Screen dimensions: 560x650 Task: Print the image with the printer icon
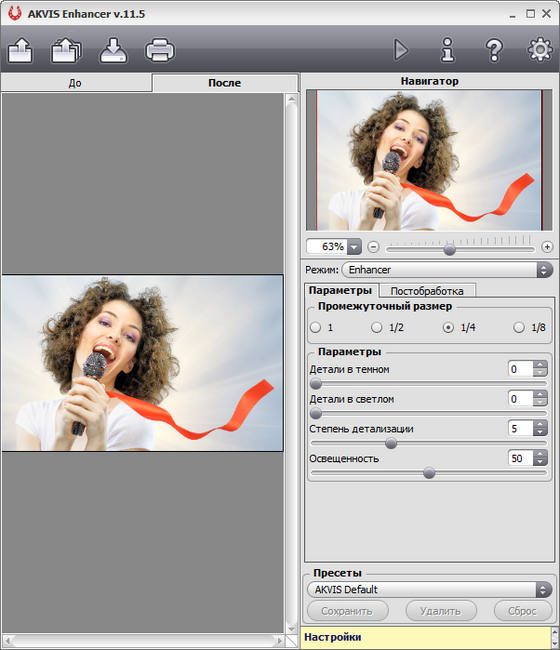pyautogui.click(x=160, y=50)
